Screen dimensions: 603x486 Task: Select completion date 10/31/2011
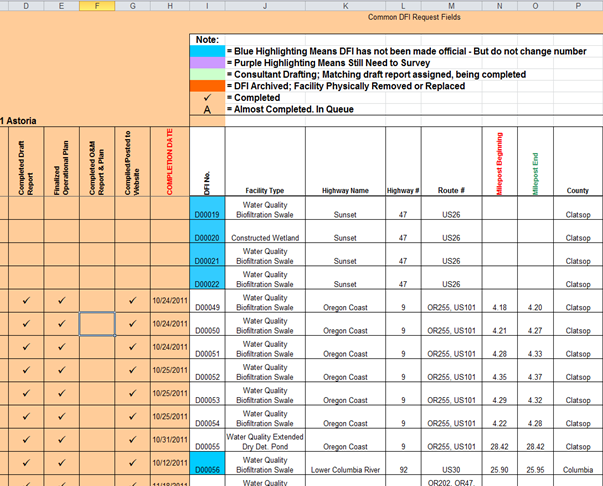coord(170,440)
